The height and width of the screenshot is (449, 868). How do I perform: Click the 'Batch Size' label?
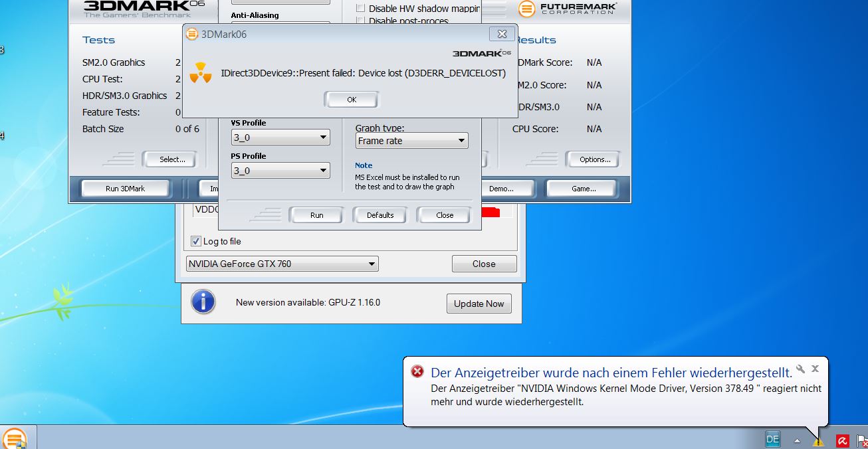tap(103, 129)
